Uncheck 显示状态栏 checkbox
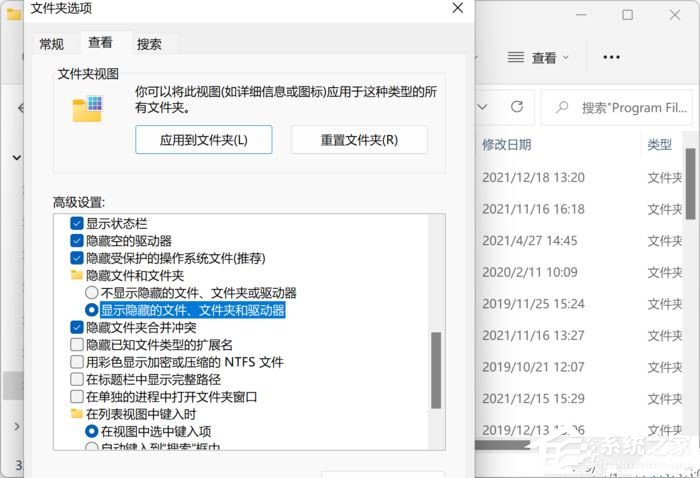Screen dimensions: 700x478 pyautogui.click(x=77, y=223)
